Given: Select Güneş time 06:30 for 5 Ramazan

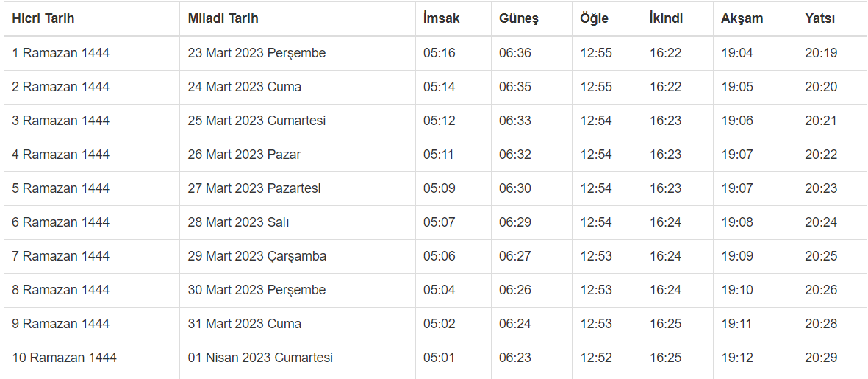Looking at the screenshot, I should 515,188.
